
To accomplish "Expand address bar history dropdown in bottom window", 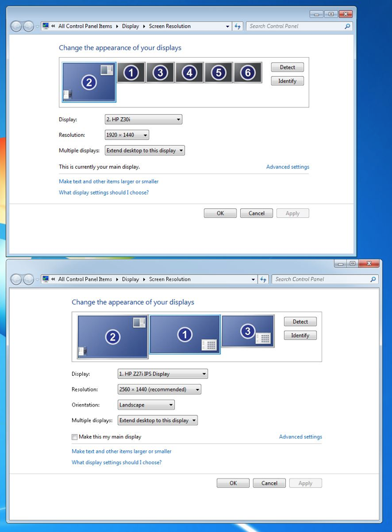I will pyautogui.click(x=253, y=280).
